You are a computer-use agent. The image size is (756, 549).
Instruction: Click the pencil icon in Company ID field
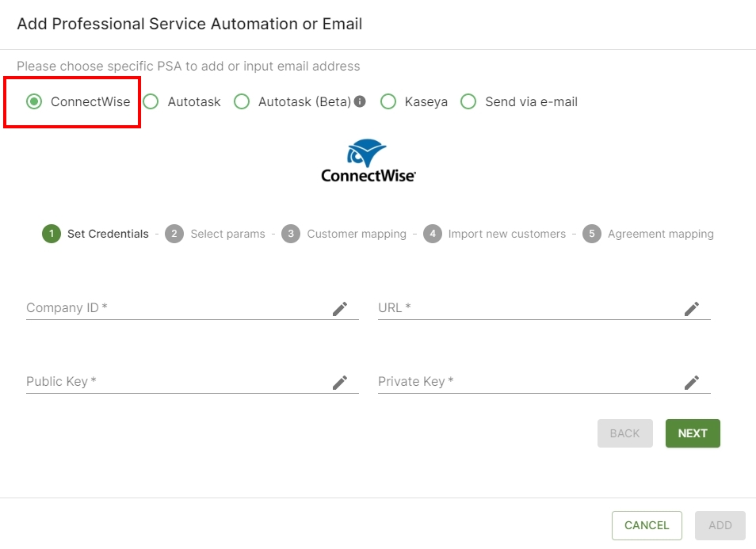340,309
